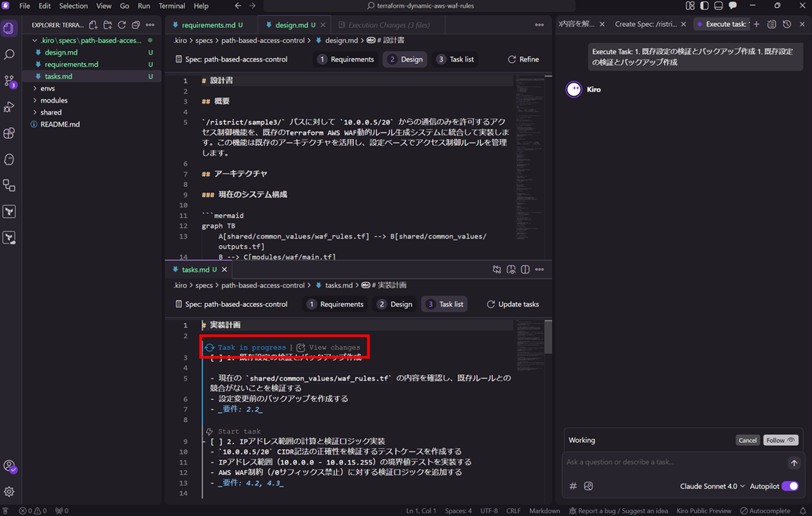Create a new folder in Explorer
The image size is (812, 516).
pyautogui.click(x=107, y=25)
